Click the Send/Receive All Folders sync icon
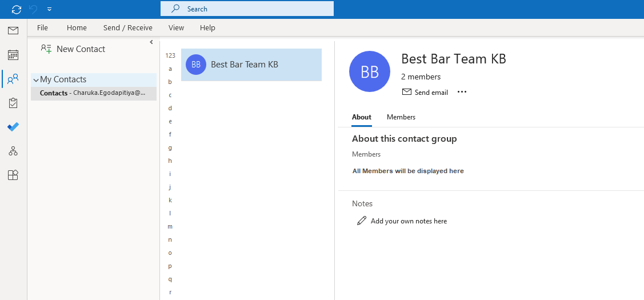This screenshot has height=300, width=644. pos(17,9)
